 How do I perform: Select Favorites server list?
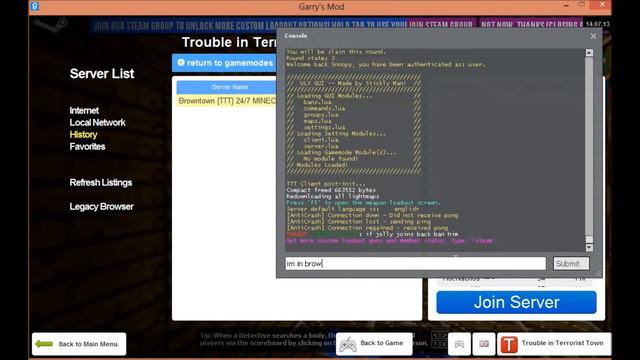pyautogui.click(x=87, y=147)
